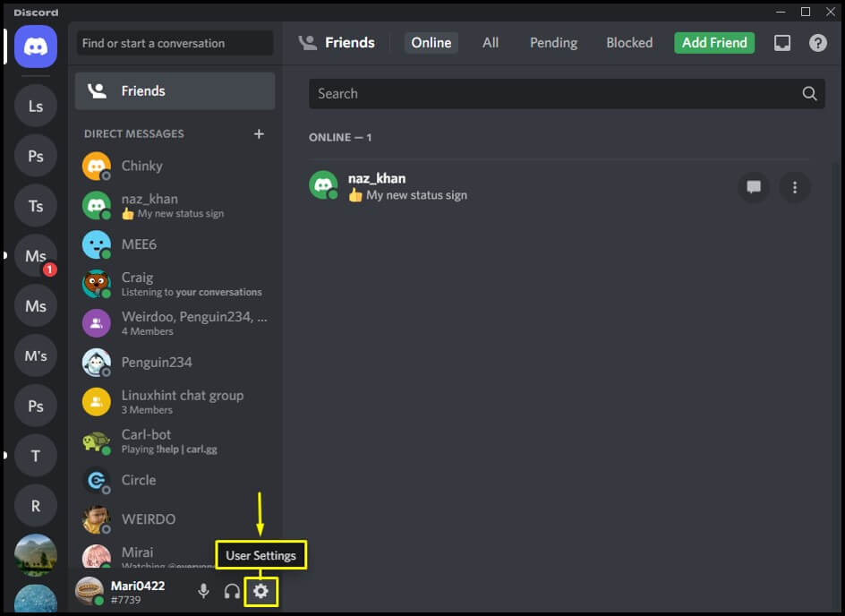Click the search magnifier icon

tap(809, 93)
